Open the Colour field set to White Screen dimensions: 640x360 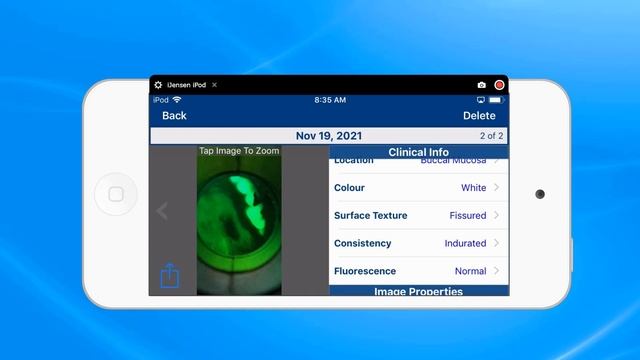(x=418, y=188)
